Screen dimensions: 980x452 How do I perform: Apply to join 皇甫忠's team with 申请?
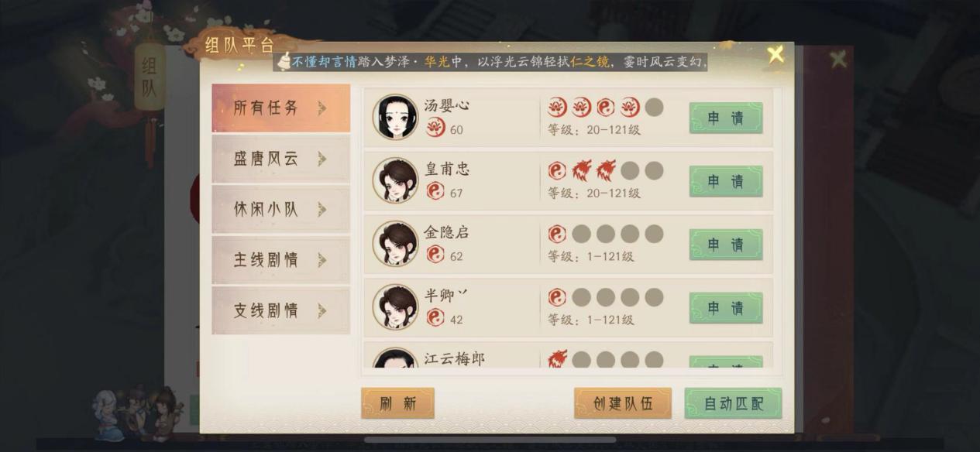click(726, 181)
